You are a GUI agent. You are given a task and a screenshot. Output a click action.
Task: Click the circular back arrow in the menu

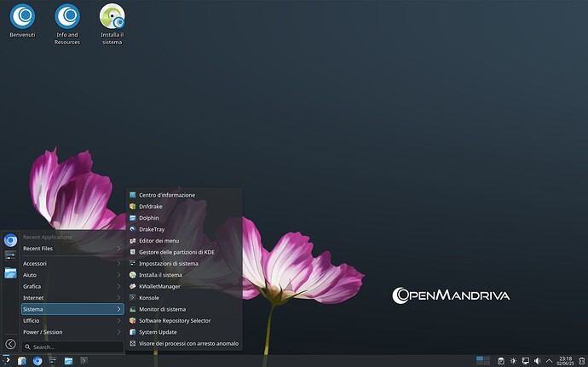pyautogui.click(x=10, y=344)
